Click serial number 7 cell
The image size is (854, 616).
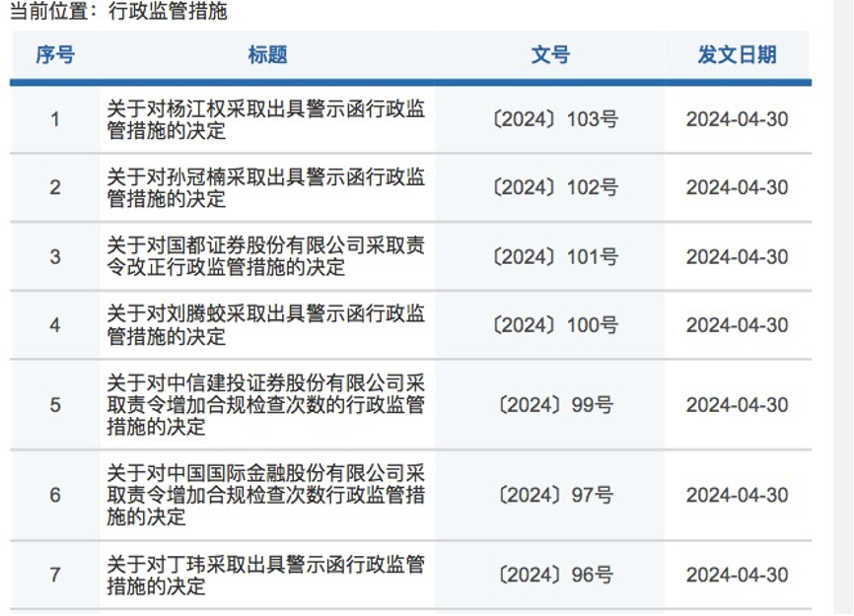pyautogui.click(x=55, y=576)
